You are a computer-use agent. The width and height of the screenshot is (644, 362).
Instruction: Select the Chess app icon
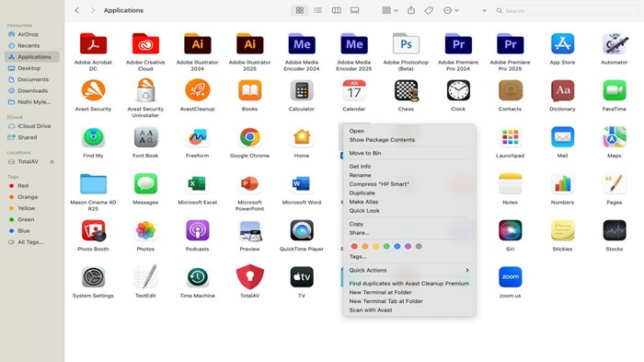point(407,90)
